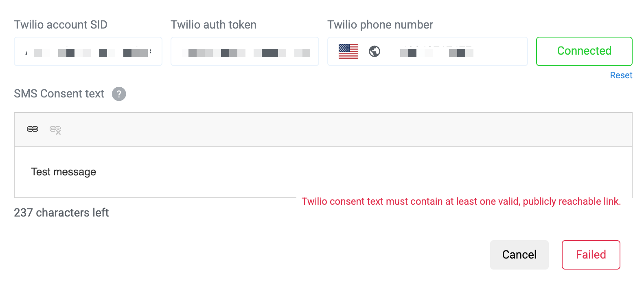Click inside the Twilio account SID field

point(88,51)
